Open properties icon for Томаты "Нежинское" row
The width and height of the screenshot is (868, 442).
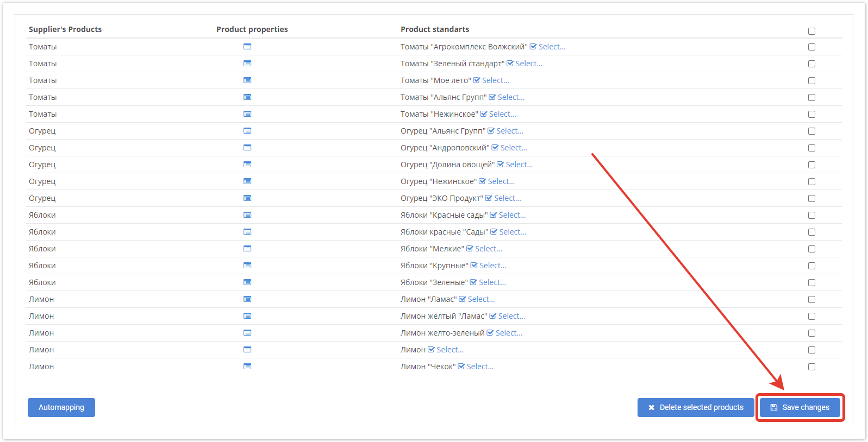pos(247,114)
